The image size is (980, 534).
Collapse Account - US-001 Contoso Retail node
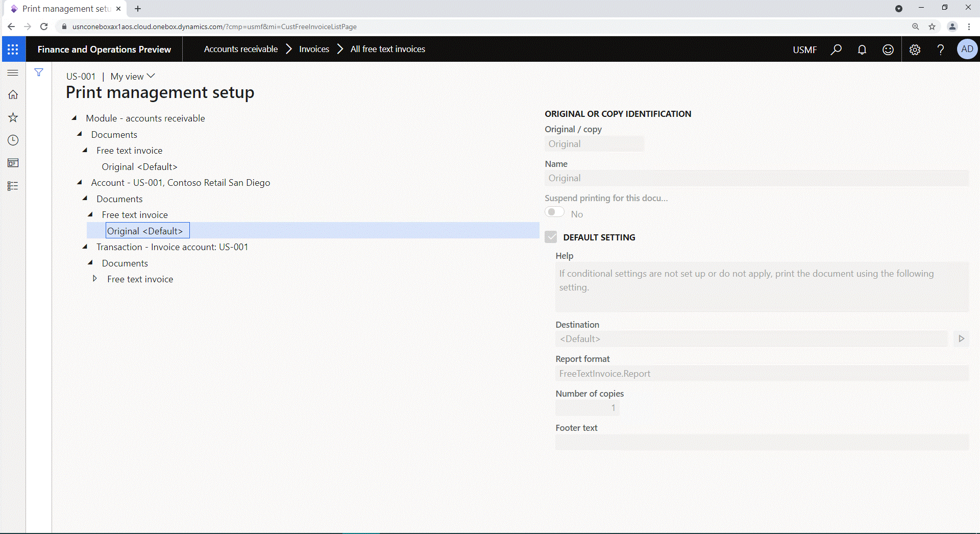(x=80, y=182)
